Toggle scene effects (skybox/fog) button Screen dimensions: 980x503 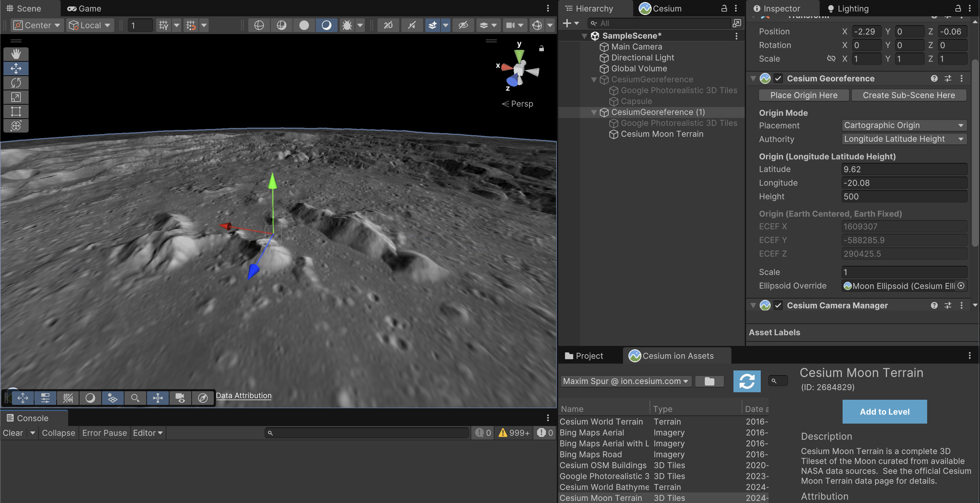[433, 26]
